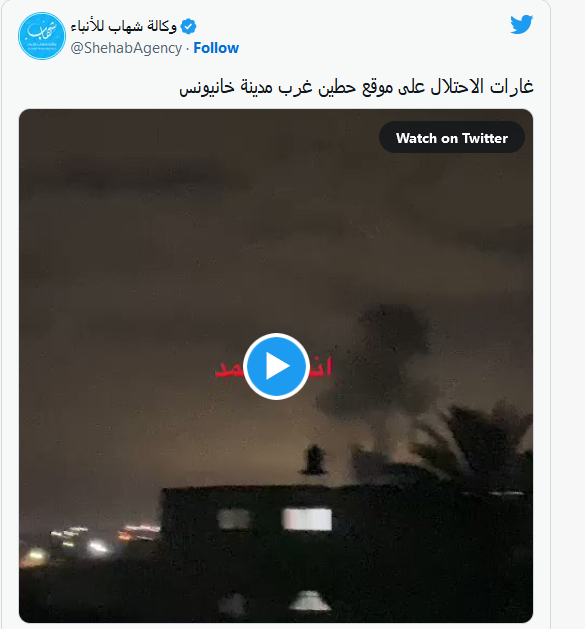The image size is (585, 629).
Task: Click the Watch on Twitter button
Action: click(452, 138)
